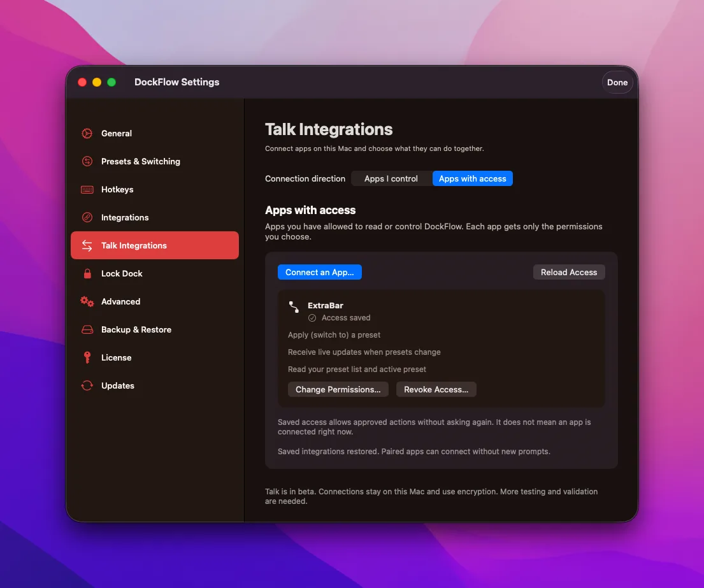The width and height of the screenshot is (704, 588).
Task: Click the Presets & Switching sidebar icon
Action: [x=87, y=161]
